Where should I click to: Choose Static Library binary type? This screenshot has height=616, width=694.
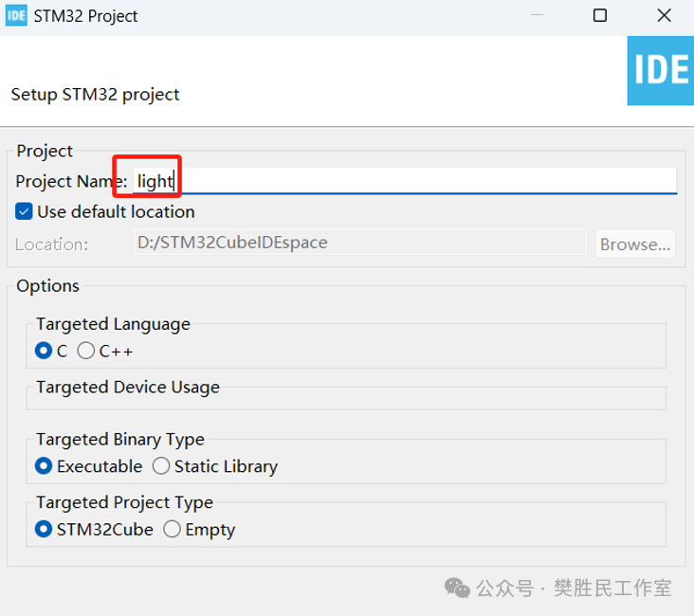point(161,466)
